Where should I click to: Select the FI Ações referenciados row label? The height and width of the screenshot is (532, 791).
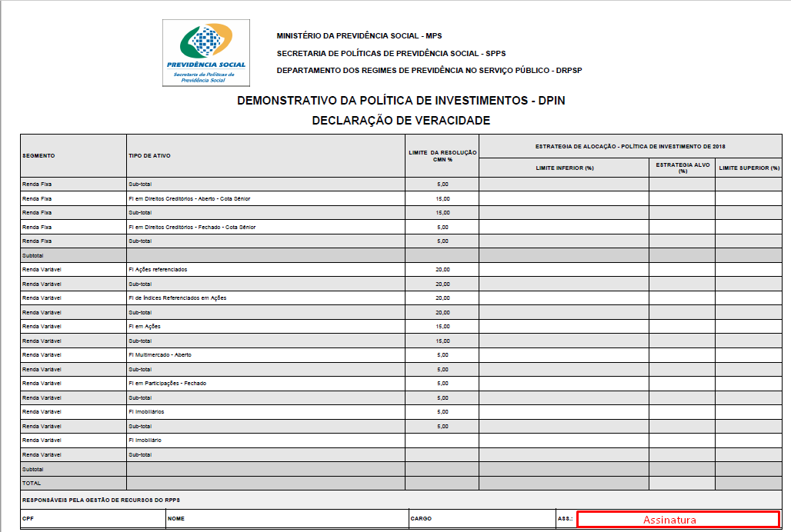coord(158,270)
